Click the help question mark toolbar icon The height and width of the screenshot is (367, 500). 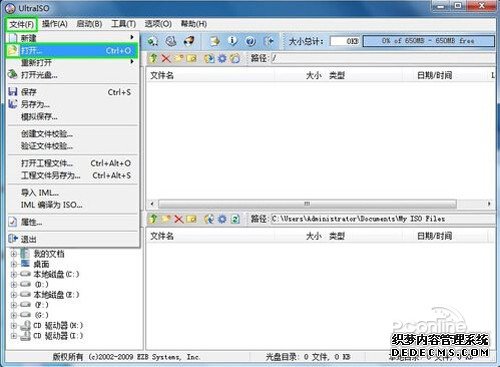coord(251,41)
